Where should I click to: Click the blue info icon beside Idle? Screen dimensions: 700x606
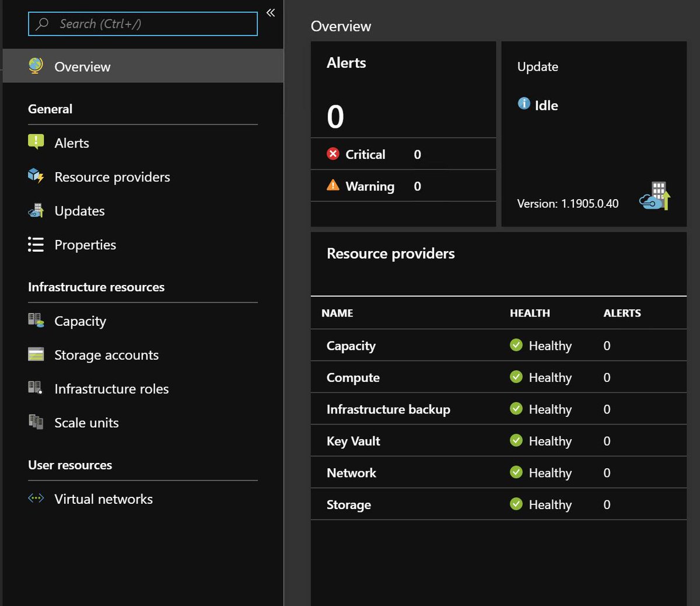click(524, 103)
